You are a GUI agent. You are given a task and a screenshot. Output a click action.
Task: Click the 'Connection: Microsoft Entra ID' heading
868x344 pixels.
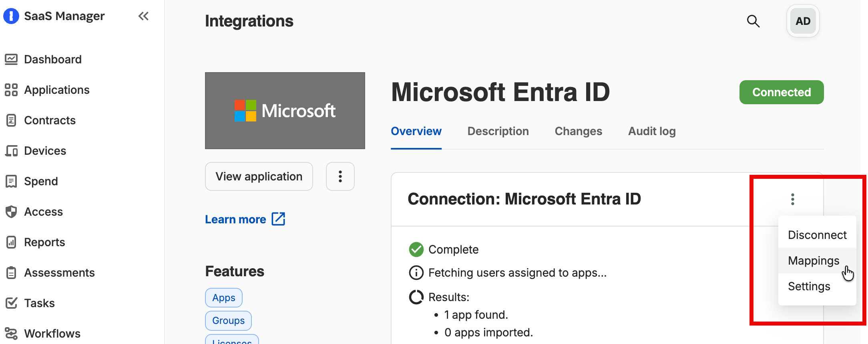tap(524, 199)
